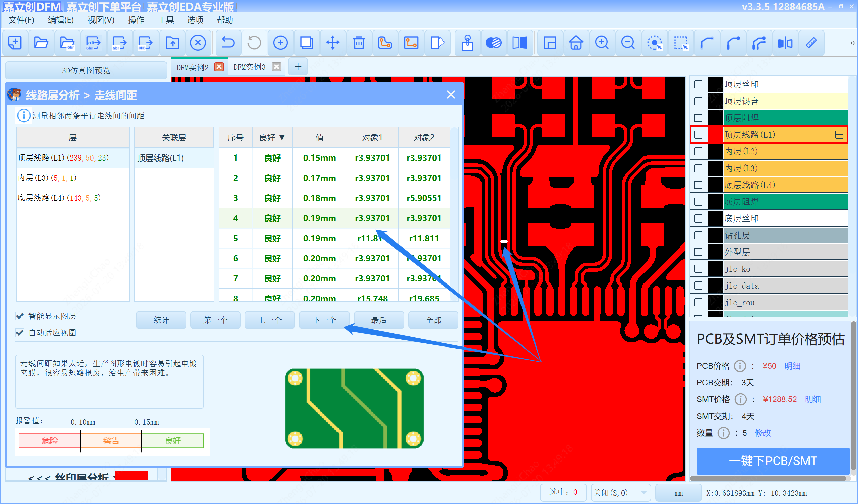The height and width of the screenshot is (504, 858).
Task: Open the 工具 menu
Action: [x=166, y=20]
